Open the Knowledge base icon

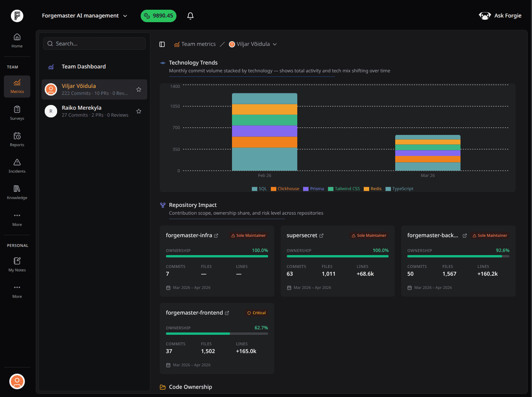(x=17, y=192)
